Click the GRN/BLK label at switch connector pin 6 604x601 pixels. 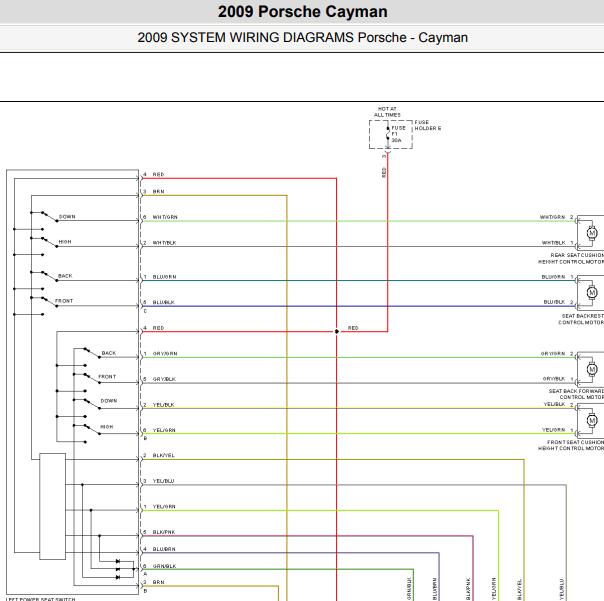[164, 566]
